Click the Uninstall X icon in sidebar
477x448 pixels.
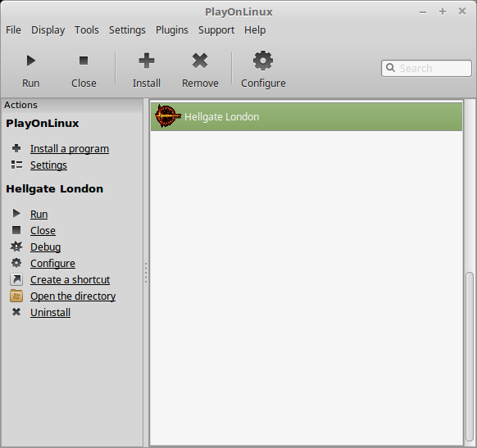(x=16, y=312)
